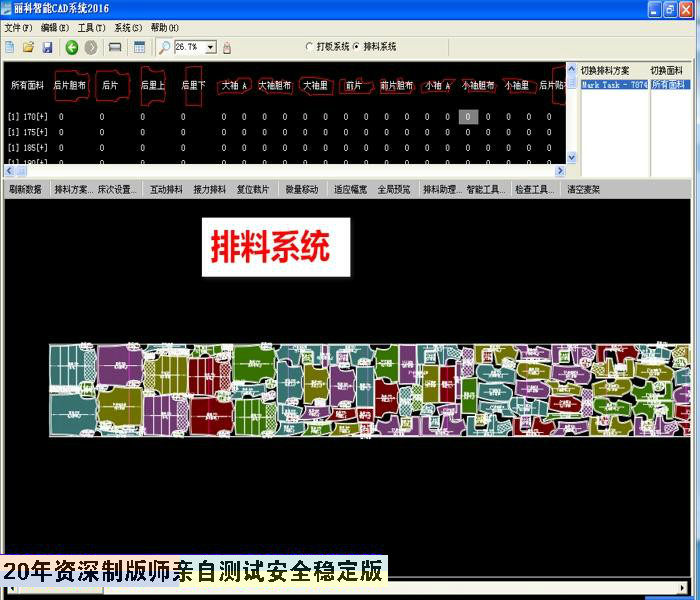Select 后里上 pattern piece thumbnail
The image size is (700, 600).
[x=152, y=85]
